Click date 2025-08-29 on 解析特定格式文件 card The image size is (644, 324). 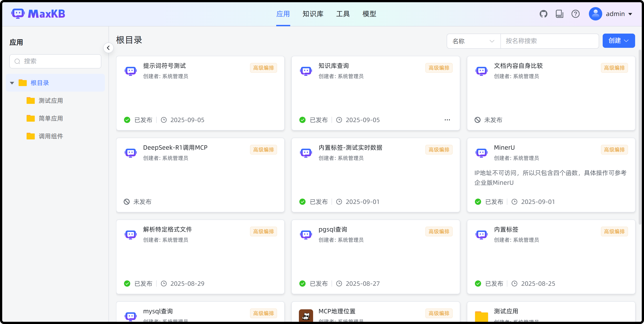187,284
